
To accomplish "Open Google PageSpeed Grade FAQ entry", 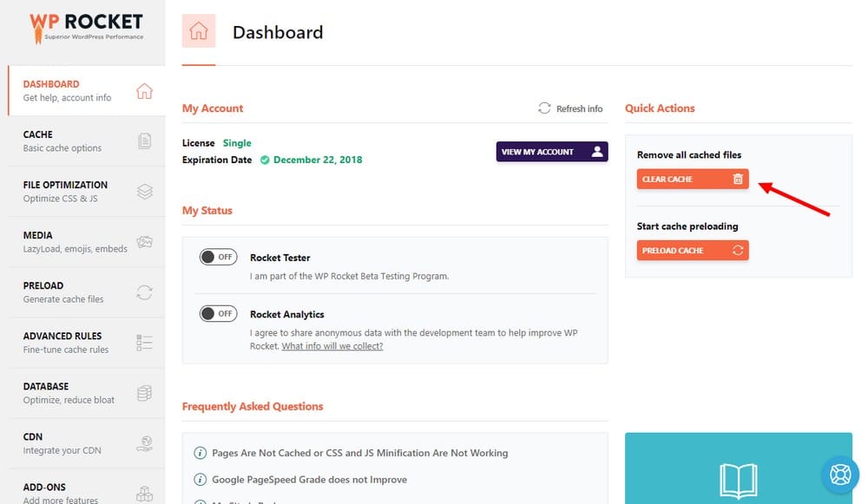I will [x=309, y=479].
